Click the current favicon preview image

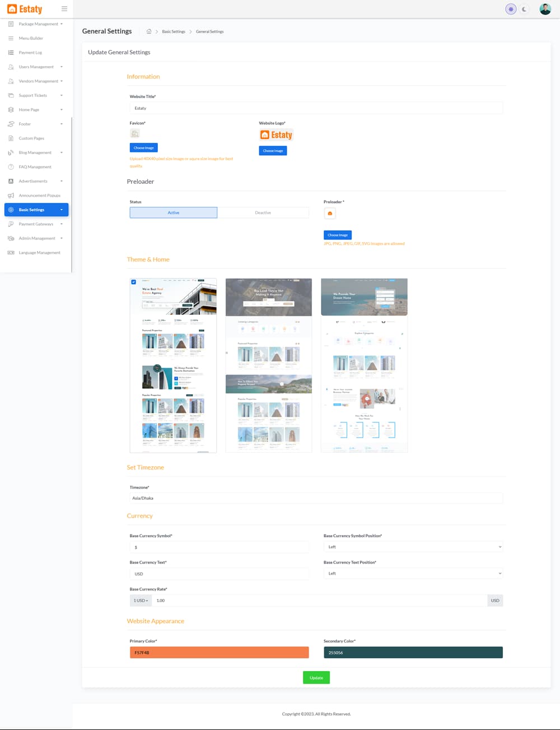point(134,133)
